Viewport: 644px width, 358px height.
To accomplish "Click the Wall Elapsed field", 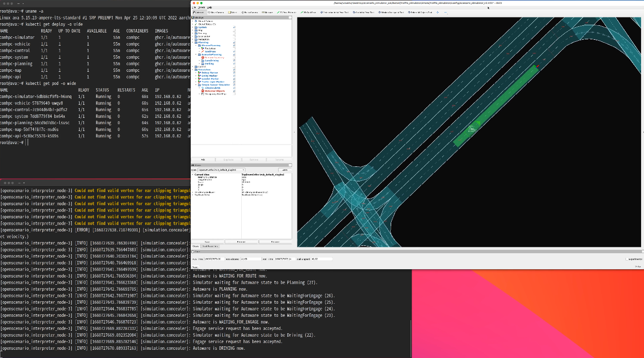I will (322, 259).
